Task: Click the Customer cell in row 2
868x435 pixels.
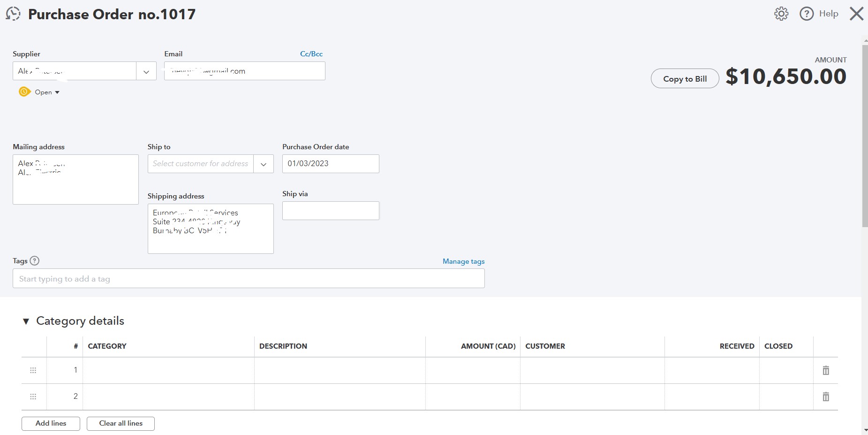Action: (592, 397)
